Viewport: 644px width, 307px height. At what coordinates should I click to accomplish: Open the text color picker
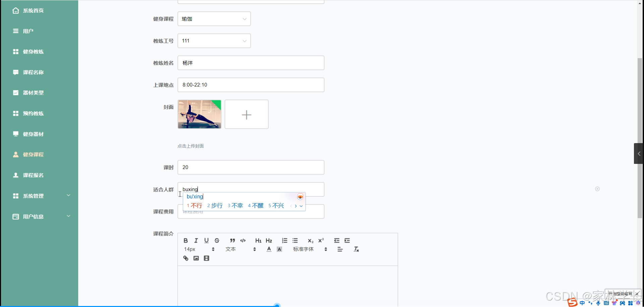(x=269, y=249)
